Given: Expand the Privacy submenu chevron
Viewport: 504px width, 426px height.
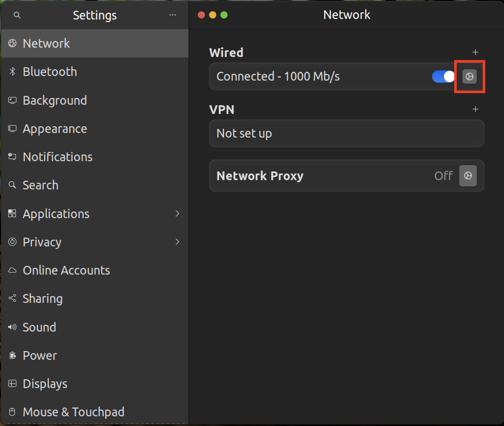Looking at the screenshot, I should [x=177, y=242].
